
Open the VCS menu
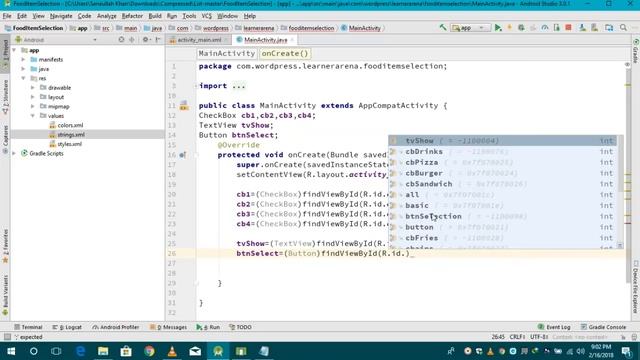207,16
